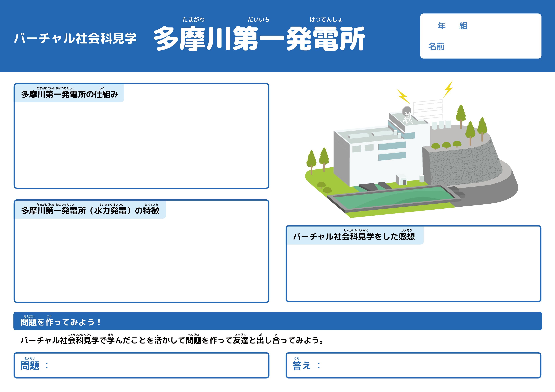Viewport: 555px width, 392px height.
Task: Click the バーチャル社会科見学 header text
Action: (x=75, y=38)
